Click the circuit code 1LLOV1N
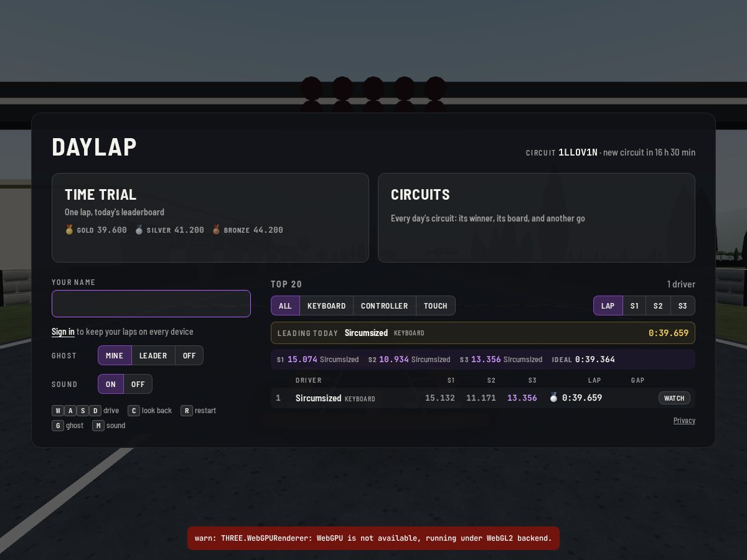Viewport: 747px width, 560px height. point(578,152)
